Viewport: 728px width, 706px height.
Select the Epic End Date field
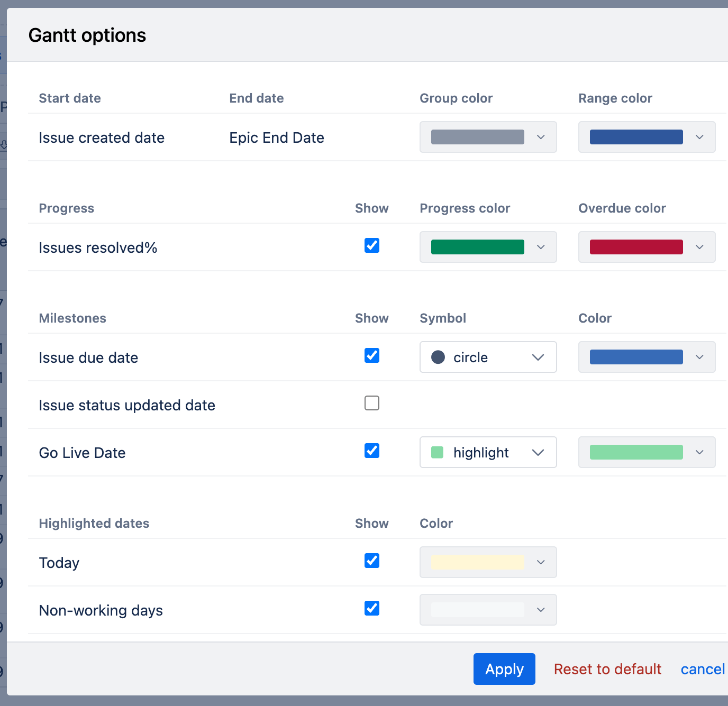[276, 137]
